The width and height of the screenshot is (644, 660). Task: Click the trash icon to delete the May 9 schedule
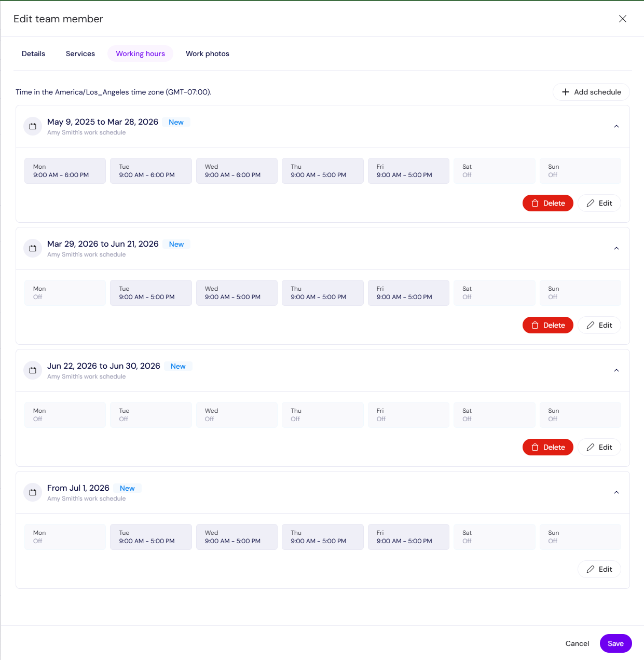535,203
